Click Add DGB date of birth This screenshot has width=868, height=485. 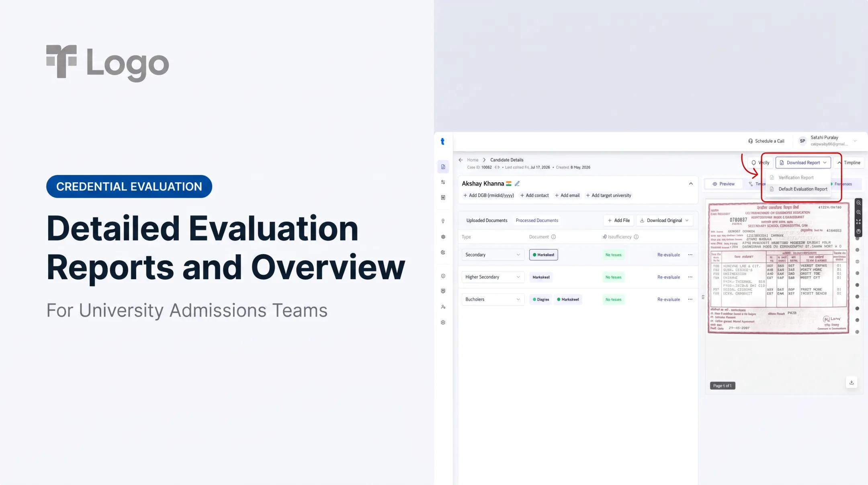pos(488,195)
